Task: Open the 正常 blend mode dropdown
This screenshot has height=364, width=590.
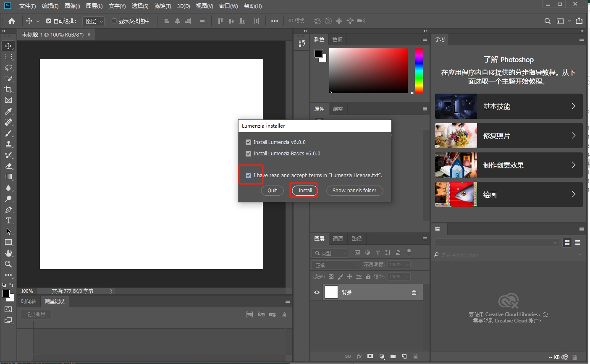Action: [337, 265]
